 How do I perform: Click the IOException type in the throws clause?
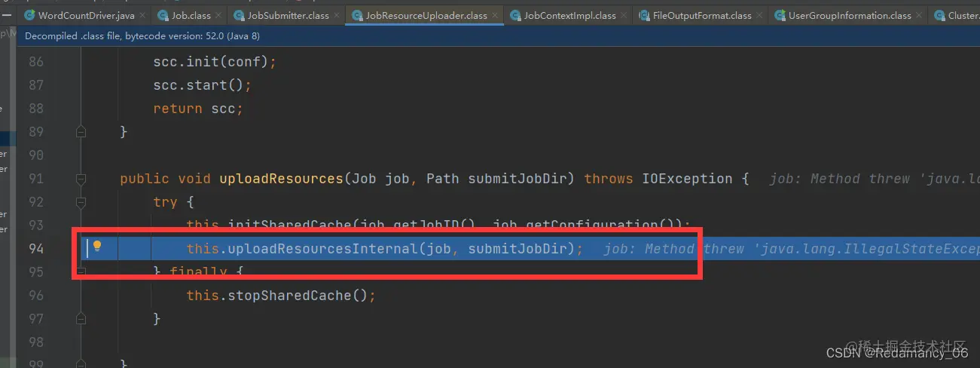(687, 179)
